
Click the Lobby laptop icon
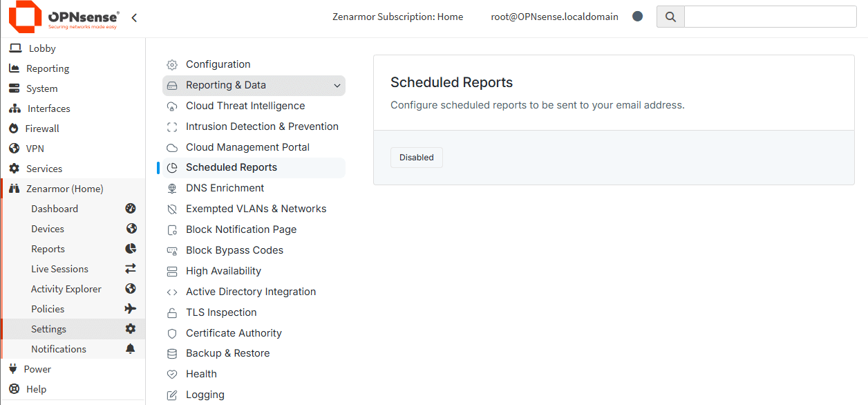(x=15, y=48)
